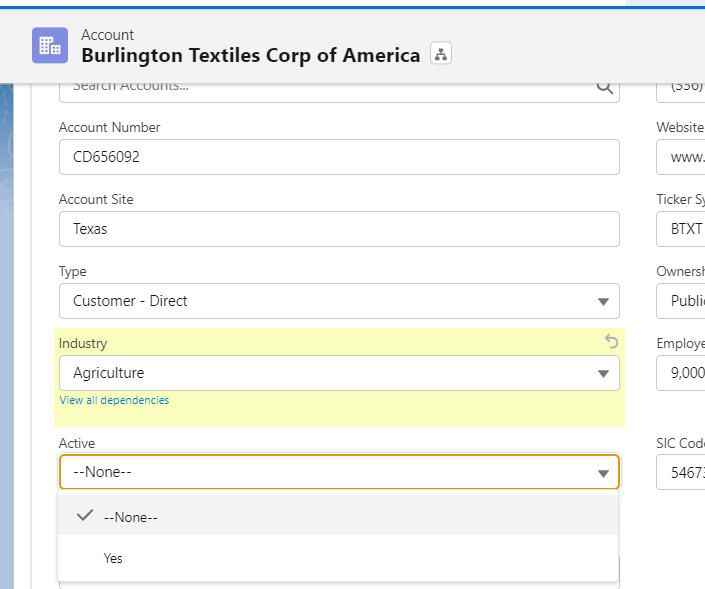Open the partially visible Ownership dropdown
The image size is (705, 589).
[x=681, y=301]
